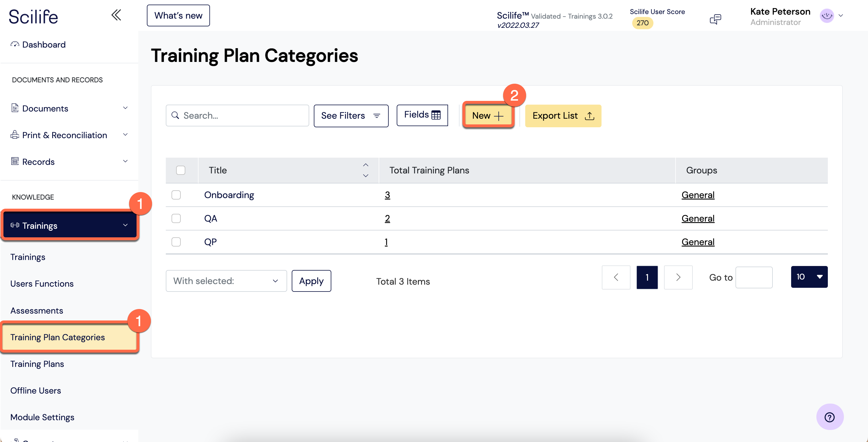Tick the QA row checkbox

[x=176, y=218]
